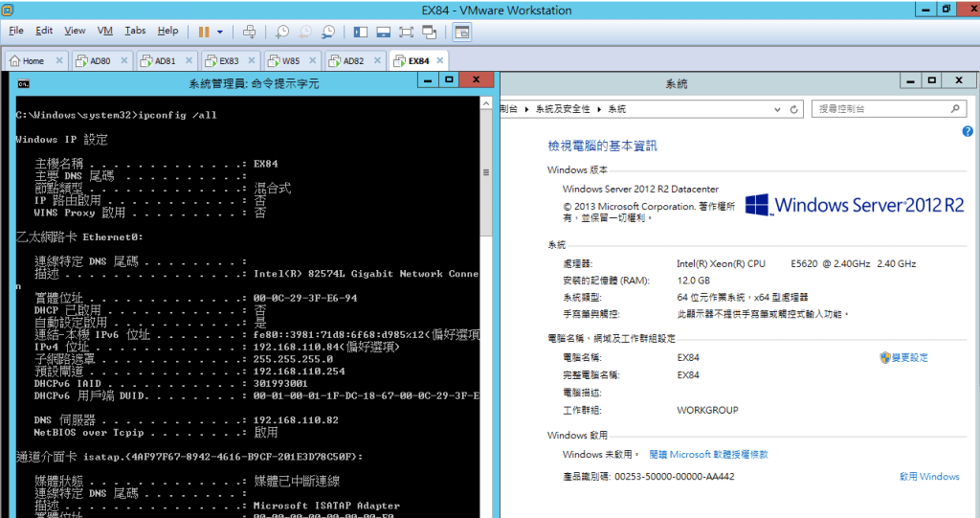
Task: Switch to the W85 tab
Action: (x=290, y=61)
